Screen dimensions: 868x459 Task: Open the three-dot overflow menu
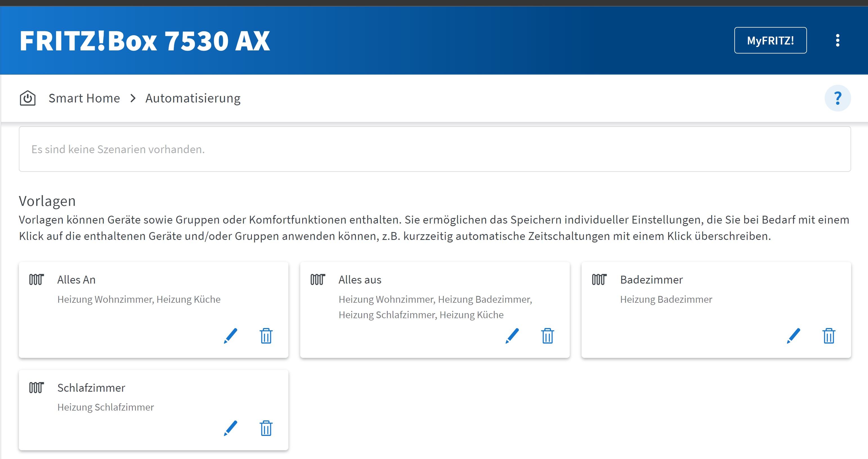[838, 41]
